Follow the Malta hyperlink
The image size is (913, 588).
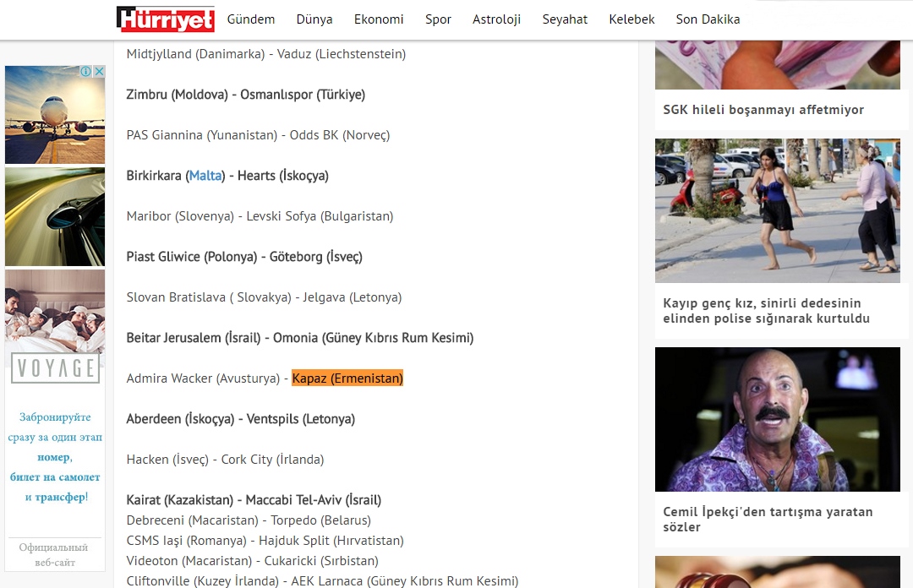tap(205, 176)
